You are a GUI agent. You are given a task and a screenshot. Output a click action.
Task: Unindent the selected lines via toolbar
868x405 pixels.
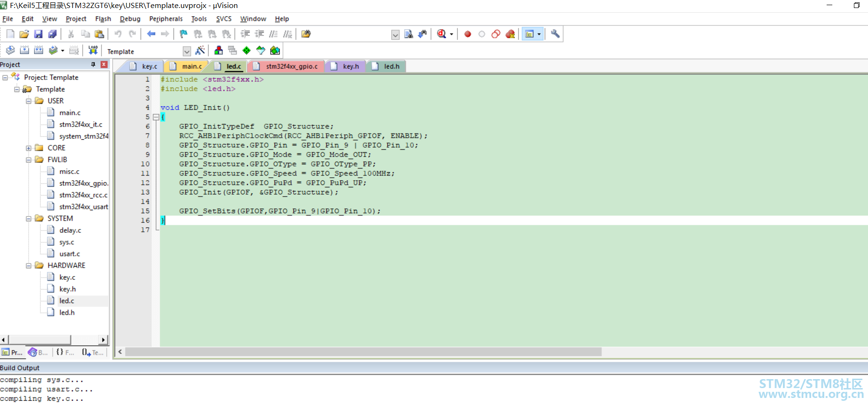click(259, 34)
